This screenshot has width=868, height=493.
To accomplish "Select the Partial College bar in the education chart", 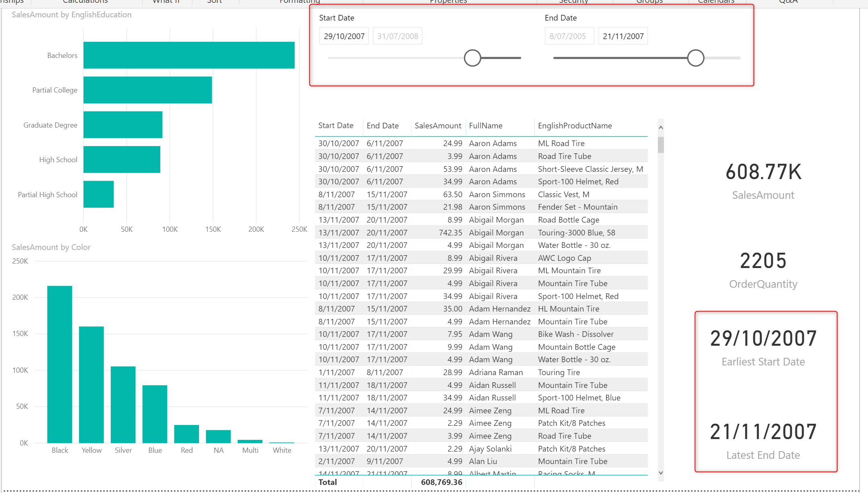I will [x=147, y=90].
